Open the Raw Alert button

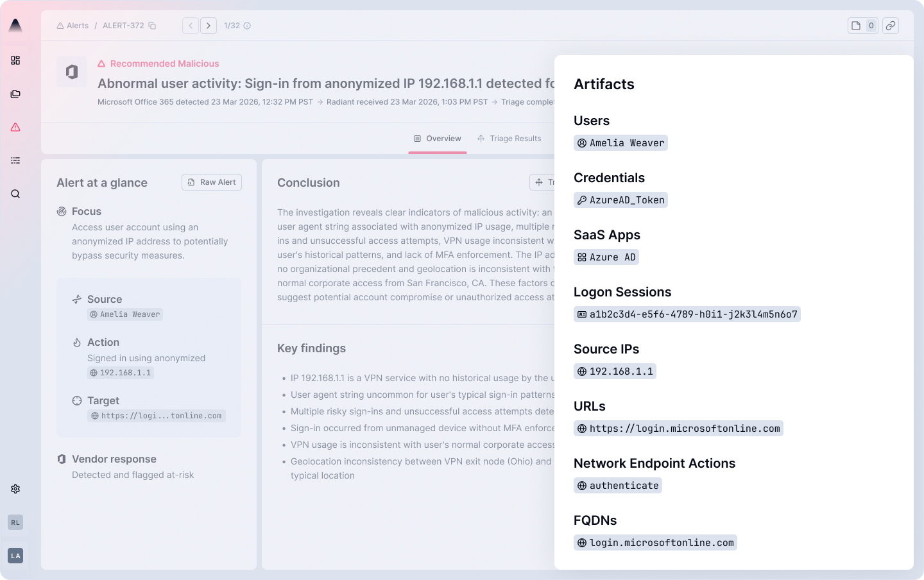click(x=212, y=182)
